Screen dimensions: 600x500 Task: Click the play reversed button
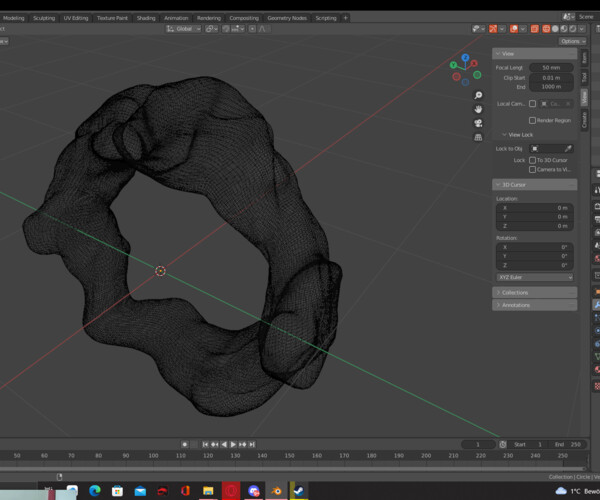tap(224, 445)
